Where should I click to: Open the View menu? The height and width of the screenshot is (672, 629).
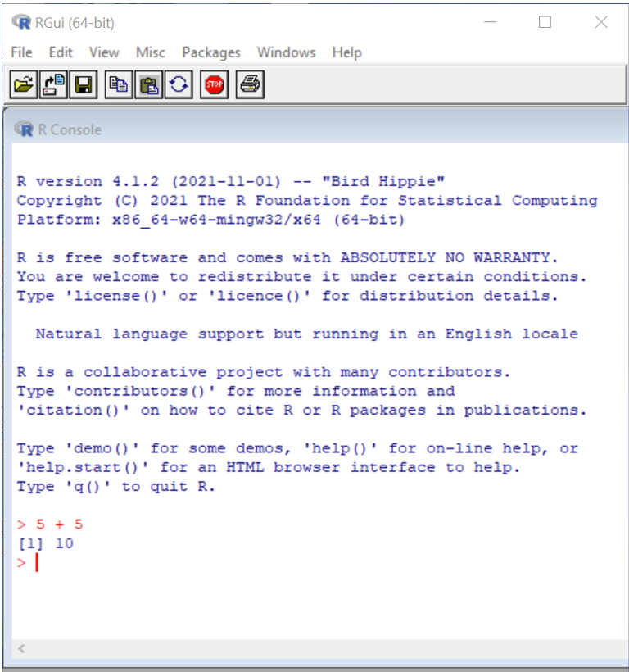click(104, 52)
